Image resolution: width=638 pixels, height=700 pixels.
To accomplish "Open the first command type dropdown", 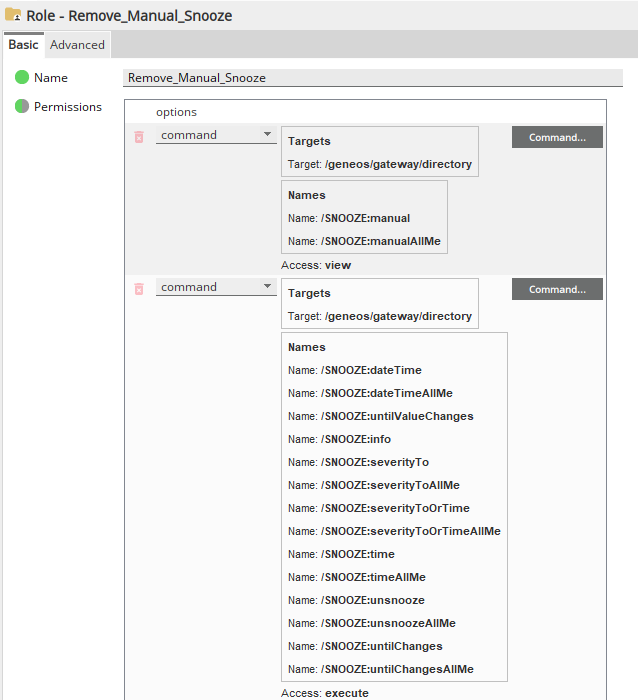I will [x=216, y=135].
